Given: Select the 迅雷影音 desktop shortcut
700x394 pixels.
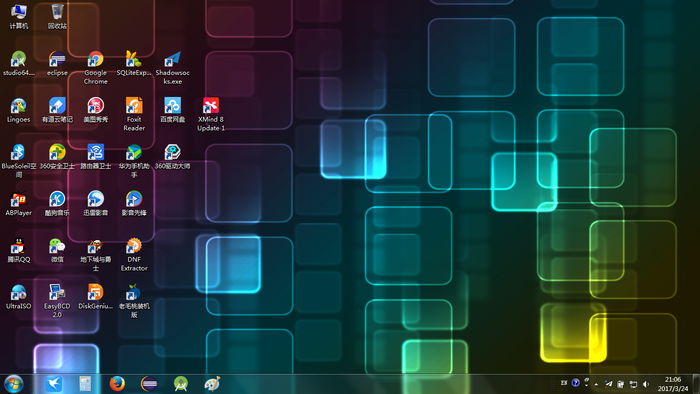Looking at the screenshot, I should tap(96, 203).
